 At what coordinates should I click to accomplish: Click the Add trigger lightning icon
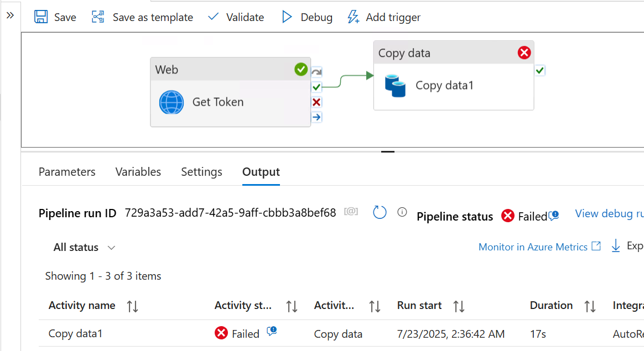353,17
